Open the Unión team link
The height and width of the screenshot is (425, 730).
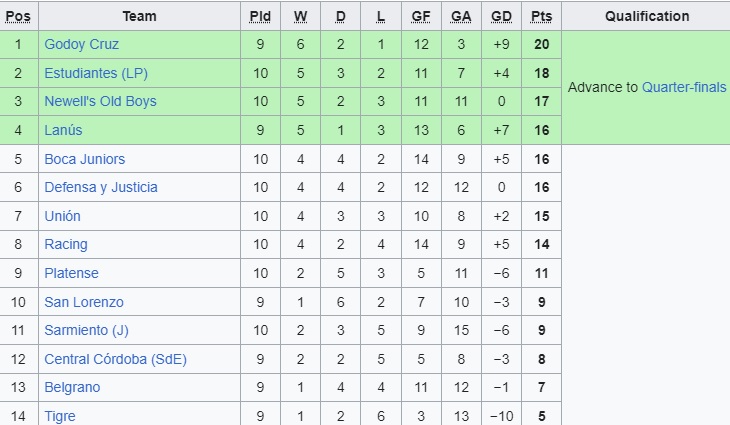tap(62, 216)
